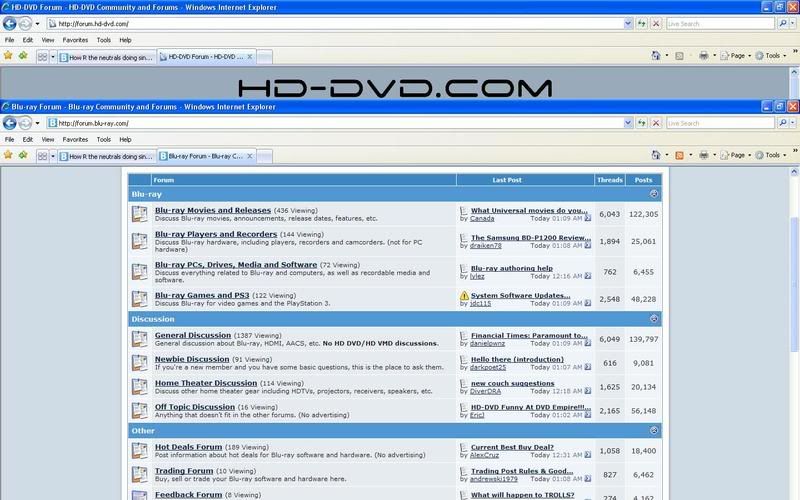
Task: Click Quick Tabs icon in HD-DVD window
Action: coord(42,57)
